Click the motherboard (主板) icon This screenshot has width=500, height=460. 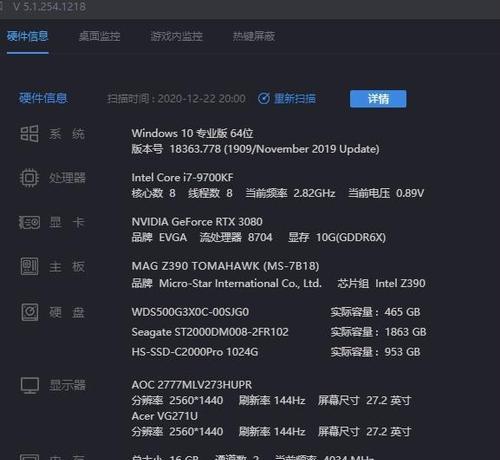click(29, 266)
